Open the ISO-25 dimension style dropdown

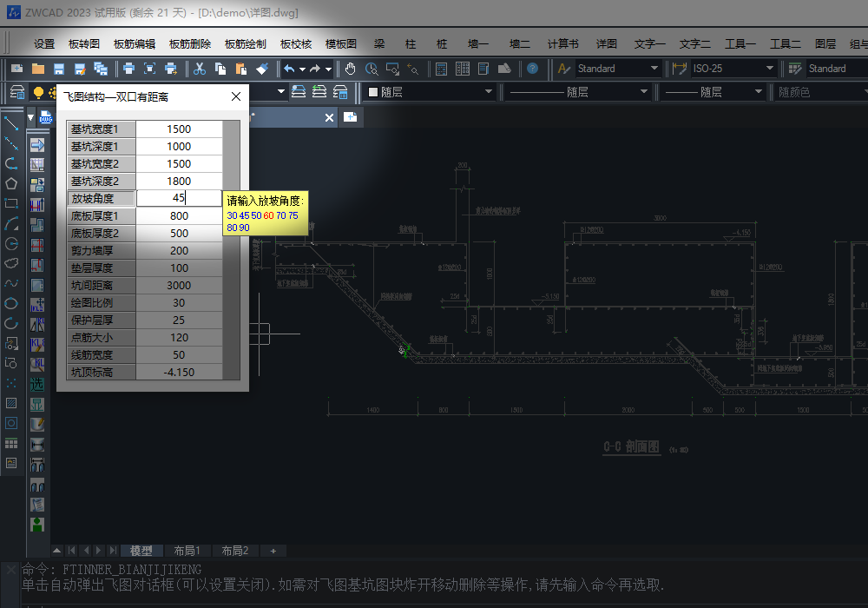(x=733, y=69)
